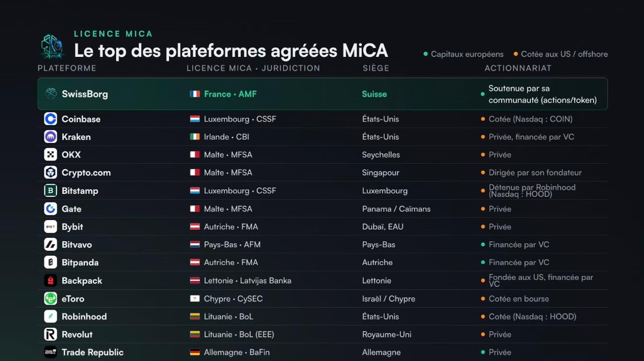This screenshot has width=644, height=361.
Task: Click 'Pays-Bas · AFM' licence text
Action: 232,244
